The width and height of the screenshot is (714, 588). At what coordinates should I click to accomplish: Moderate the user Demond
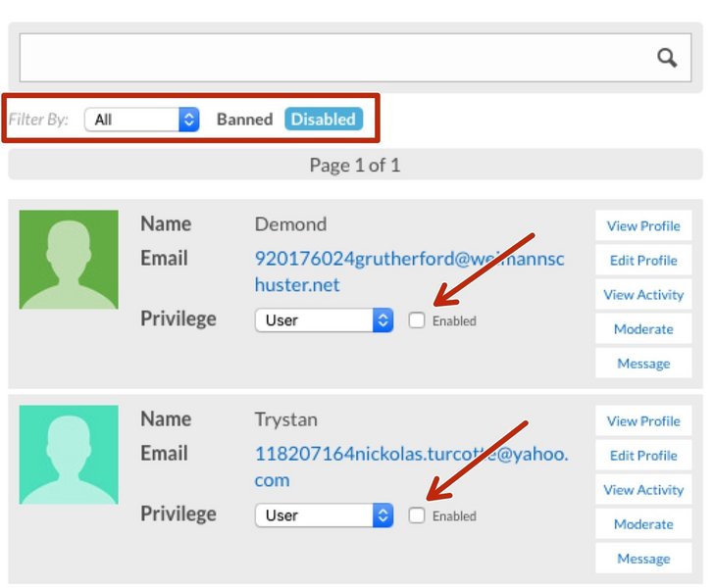point(642,329)
